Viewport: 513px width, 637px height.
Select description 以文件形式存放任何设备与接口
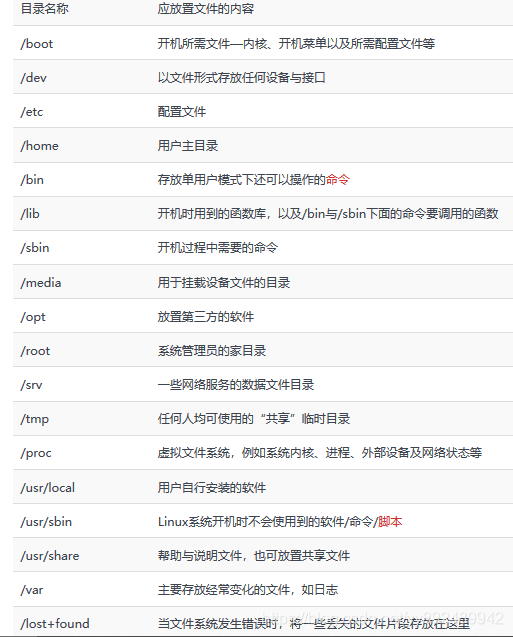click(x=242, y=77)
